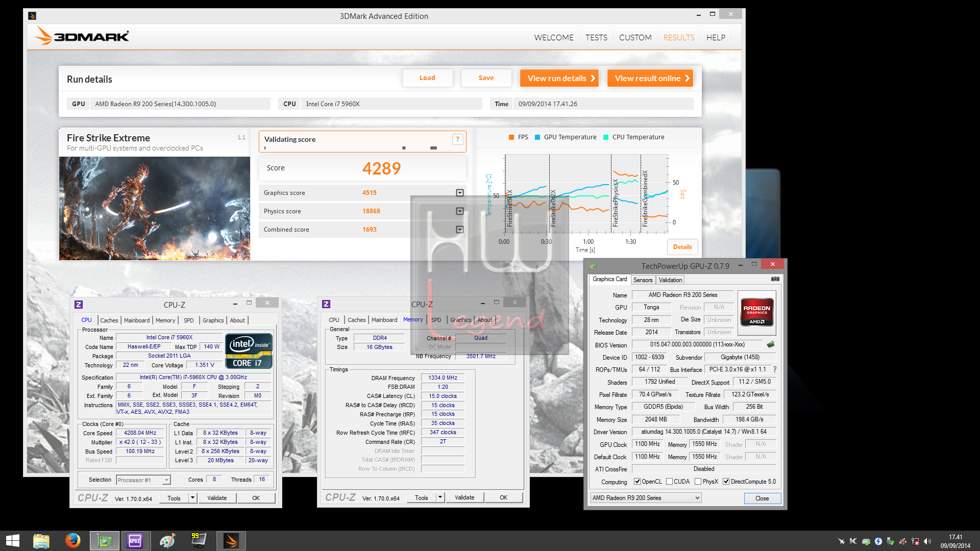Open the RESULTS tab in 3DMark
Screen dimensions: 980x551
[x=679, y=37]
